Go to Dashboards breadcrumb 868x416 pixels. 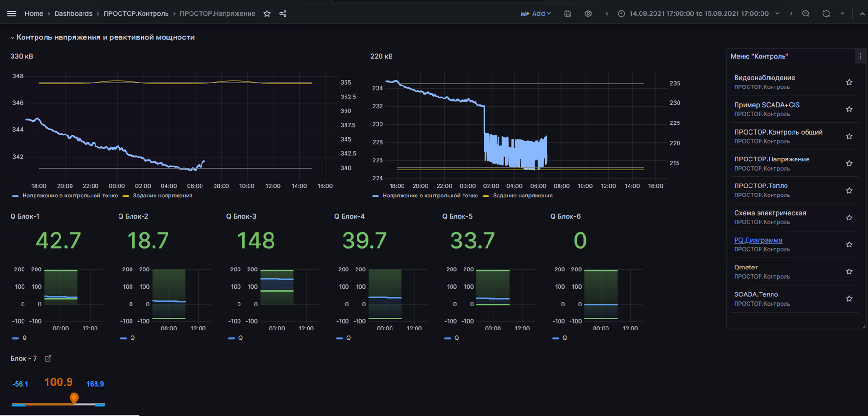click(x=73, y=14)
